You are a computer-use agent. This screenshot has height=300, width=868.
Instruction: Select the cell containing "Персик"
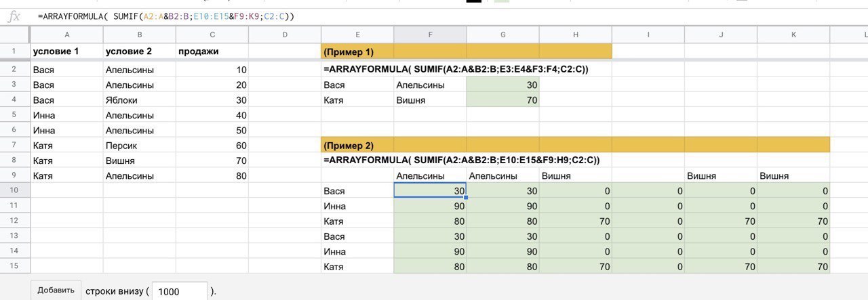pyautogui.click(x=140, y=145)
